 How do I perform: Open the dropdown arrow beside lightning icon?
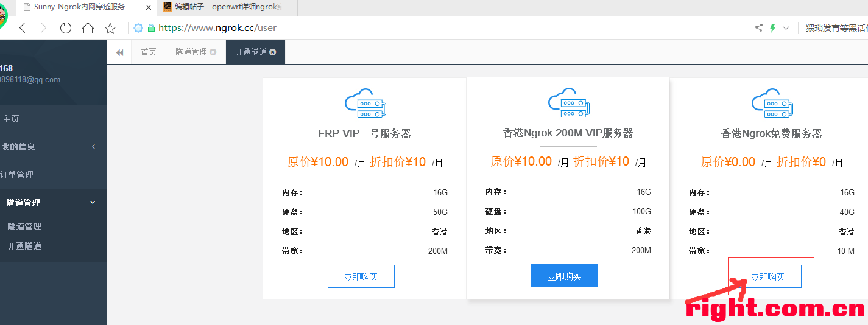point(786,28)
